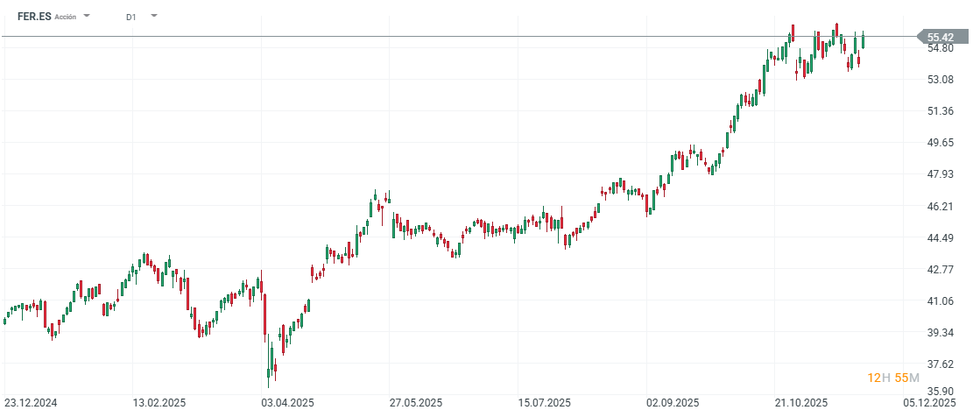Select the 03.04.2025 date on time axis
The height and width of the screenshot is (417, 980).
[x=287, y=403]
